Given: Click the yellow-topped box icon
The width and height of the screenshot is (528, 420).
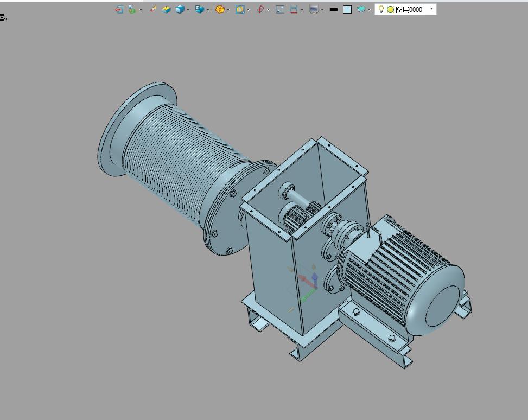Looking at the screenshot, I should click(x=167, y=9).
